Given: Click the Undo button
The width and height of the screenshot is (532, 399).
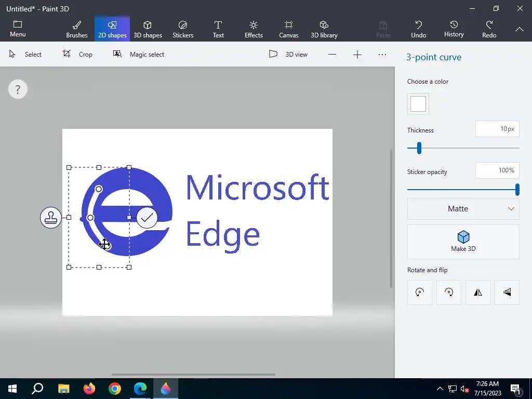Looking at the screenshot, I should pos(418,30).
